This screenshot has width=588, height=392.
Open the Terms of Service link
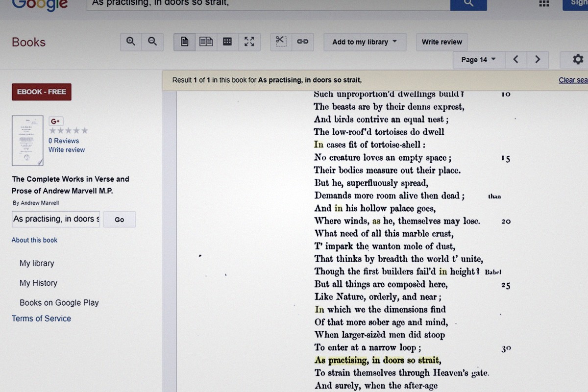41,318
